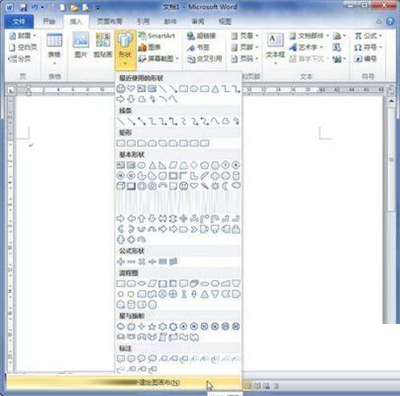Select the flowchart merge inverted triangle
Viewport: 400px width, 396px height.
point(215,294)
